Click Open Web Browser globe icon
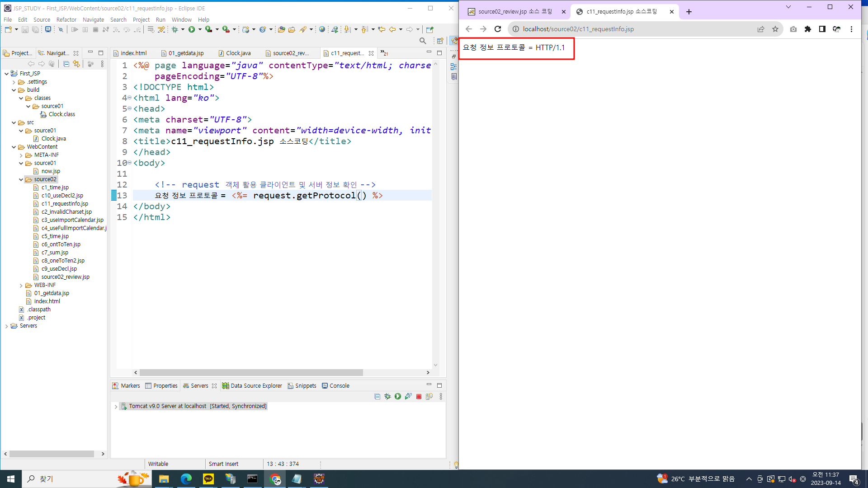868x488 pixels. [x=322, y=29]
